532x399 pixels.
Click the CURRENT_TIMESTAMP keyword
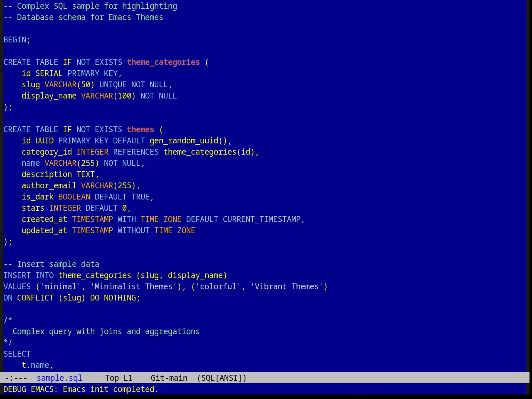(262, 219)
